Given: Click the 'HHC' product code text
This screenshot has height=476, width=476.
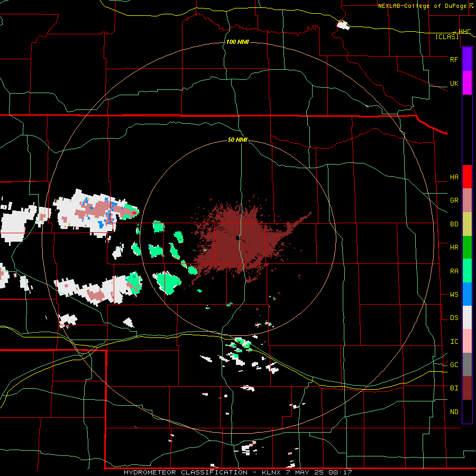Looking at the screenshot, I should (464, 31).
